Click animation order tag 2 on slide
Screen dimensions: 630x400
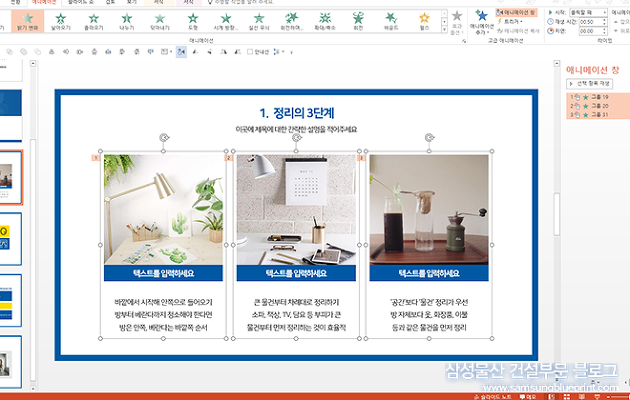tap(228, 158)
